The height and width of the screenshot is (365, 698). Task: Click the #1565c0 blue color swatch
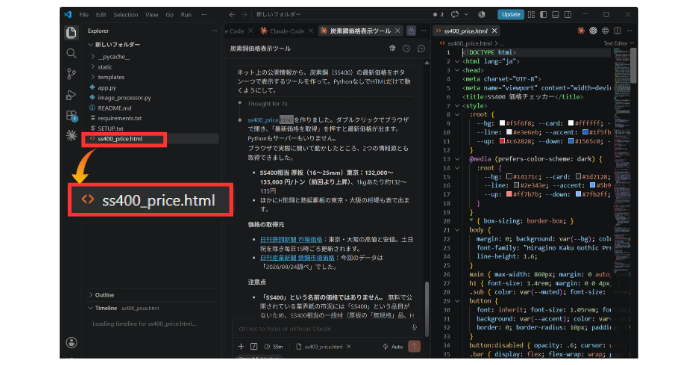pyautogui.click(x=571, y=141)
